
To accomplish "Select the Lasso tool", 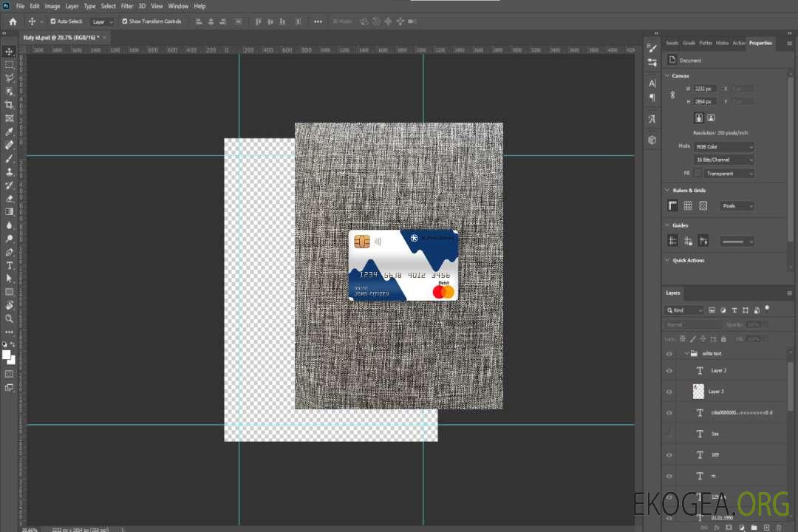I will pyautogui.click(x=10, y=78).
